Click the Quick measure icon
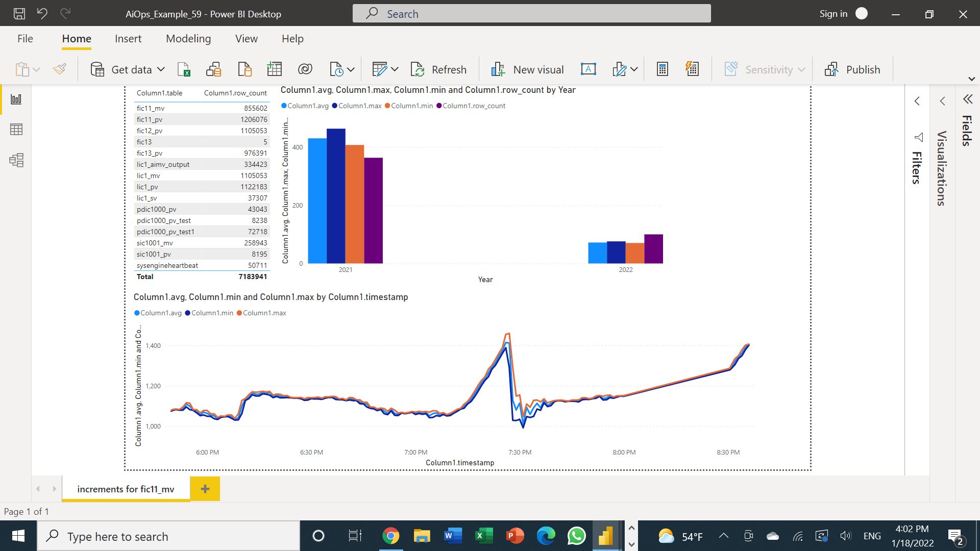The image size is (980, 551). pos(692,69)
